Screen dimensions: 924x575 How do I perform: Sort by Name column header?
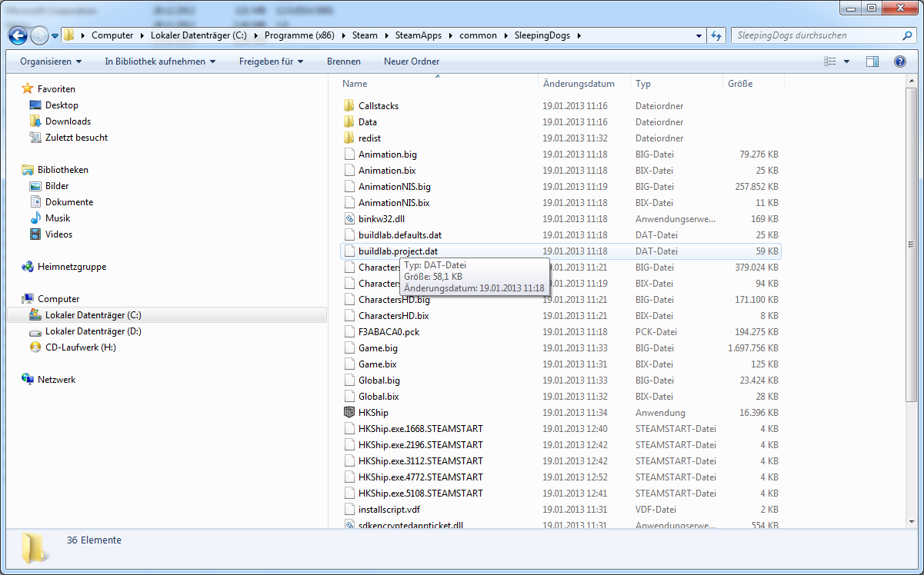point(437,84)
